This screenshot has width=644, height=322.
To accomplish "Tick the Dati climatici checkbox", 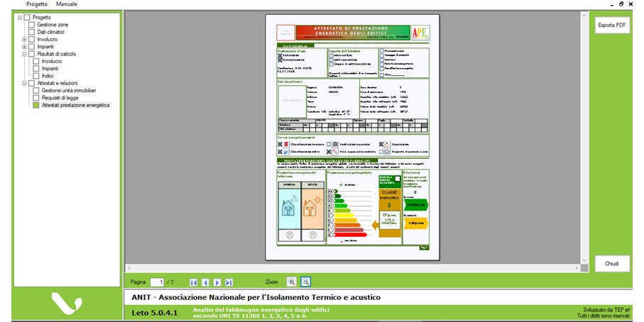I will click(x=31, y=32).
